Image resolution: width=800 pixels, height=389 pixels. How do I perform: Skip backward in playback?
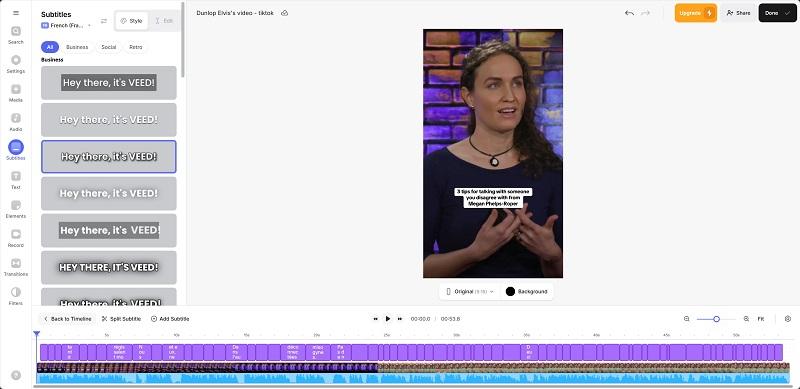tap(376, 319)
